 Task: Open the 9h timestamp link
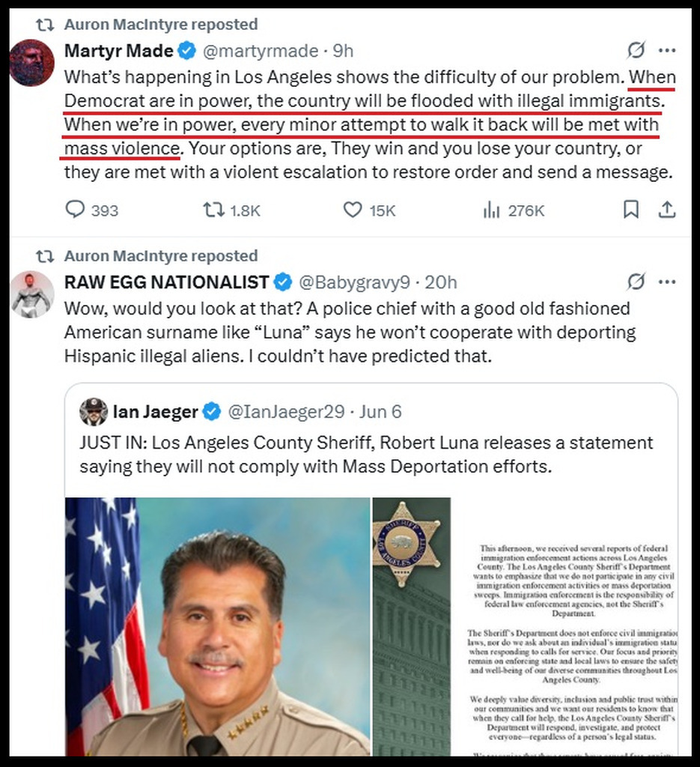(343, 51)
